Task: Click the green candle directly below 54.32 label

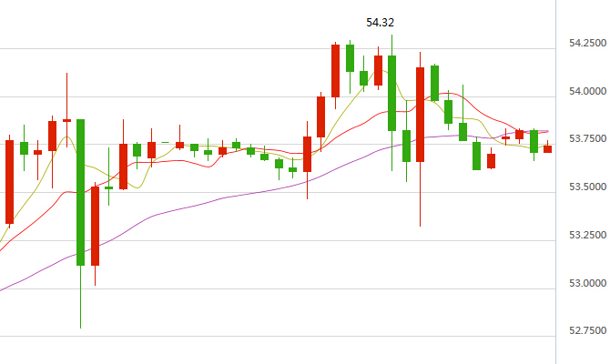Action: point(392,91)
